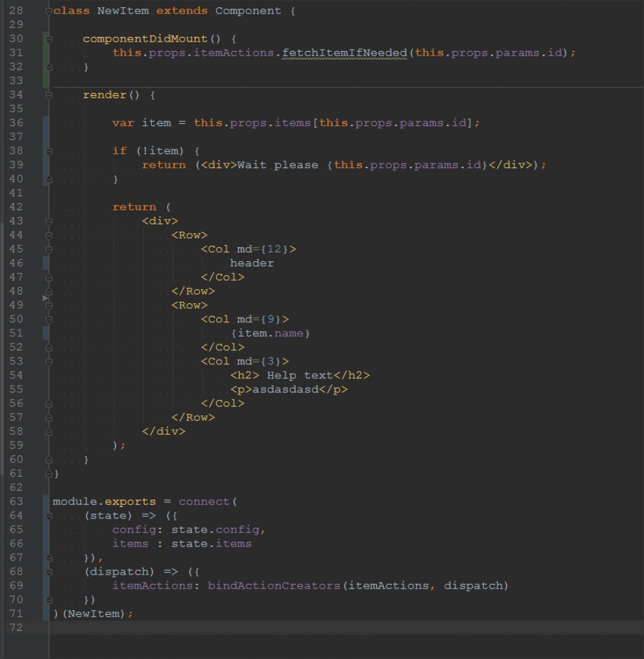The width and height of the screenshot is (644, 659).
Task: Click the 'Wait please' text on line 39
Action: 278,165
